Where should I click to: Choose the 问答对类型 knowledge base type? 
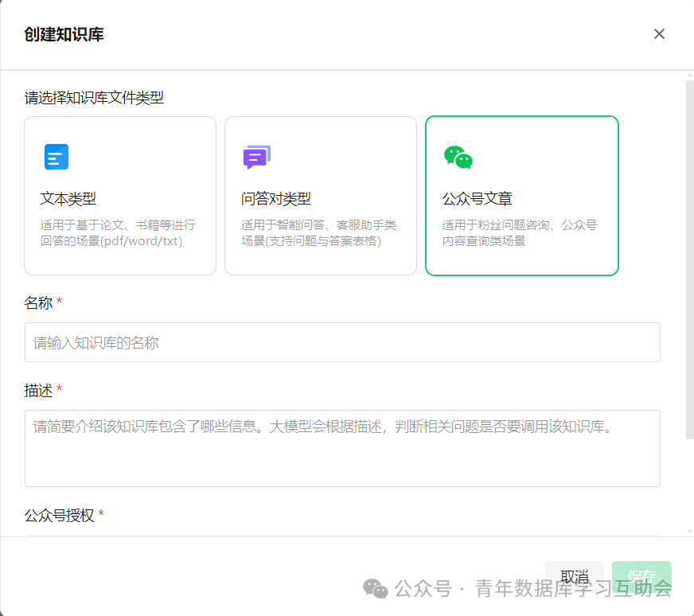tap(321, 196)
